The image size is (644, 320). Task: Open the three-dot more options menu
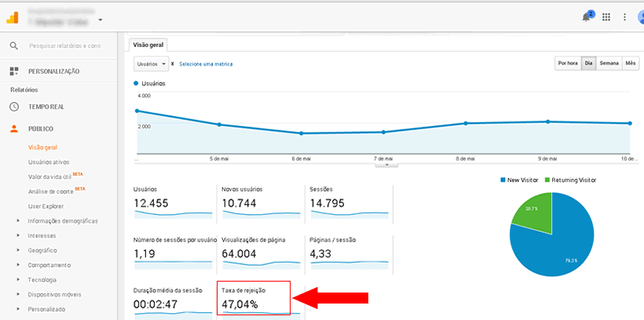[624, 16]
